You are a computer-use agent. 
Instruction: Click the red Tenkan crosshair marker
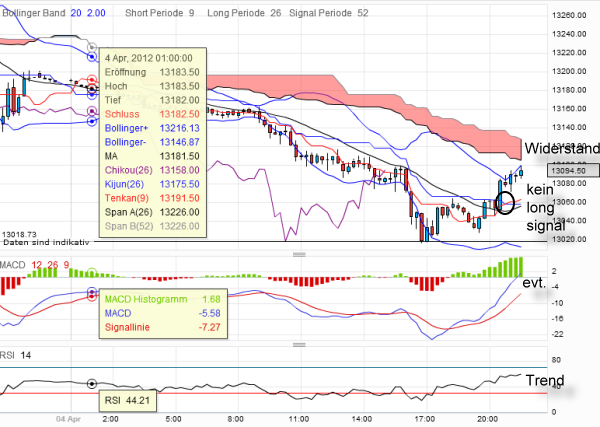(x=92, y=80)
